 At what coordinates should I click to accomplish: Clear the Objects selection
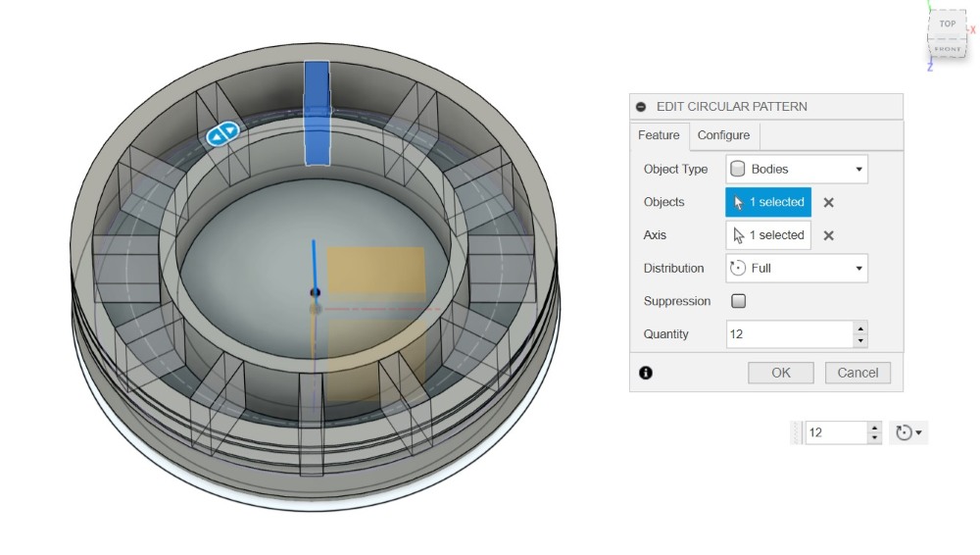click(x=829, y=203)
